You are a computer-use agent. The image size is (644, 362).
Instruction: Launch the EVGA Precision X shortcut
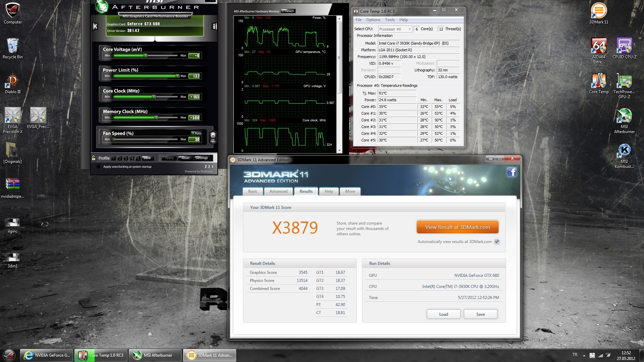click(13, 121)
